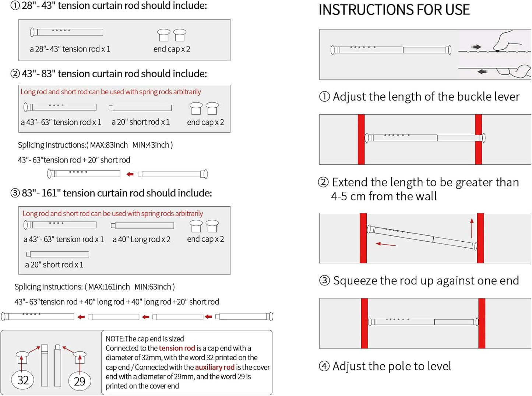Click the 28"-43" tension rod drawing

click(67, 32)
